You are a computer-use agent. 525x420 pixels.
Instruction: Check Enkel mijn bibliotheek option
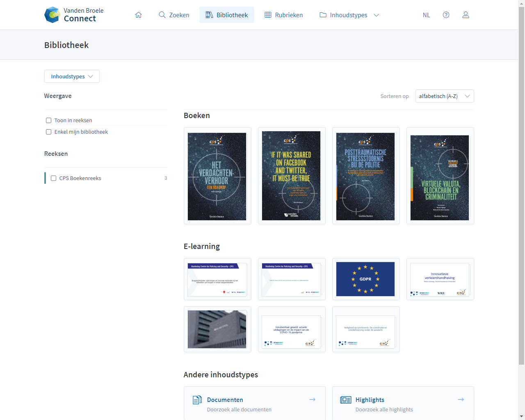[x=48, y=132]
